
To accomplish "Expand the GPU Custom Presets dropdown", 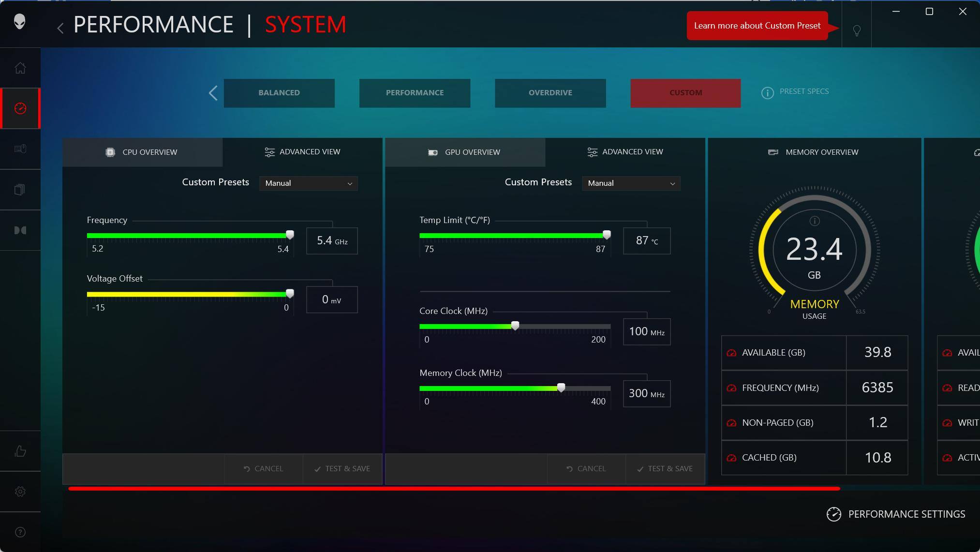I will pos(631,183).
